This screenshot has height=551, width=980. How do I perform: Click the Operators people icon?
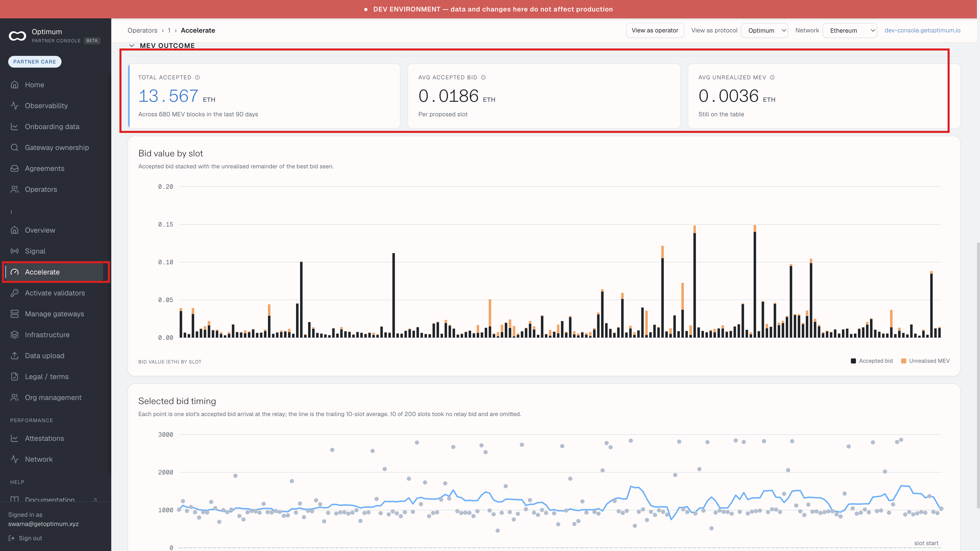[15, 189]
